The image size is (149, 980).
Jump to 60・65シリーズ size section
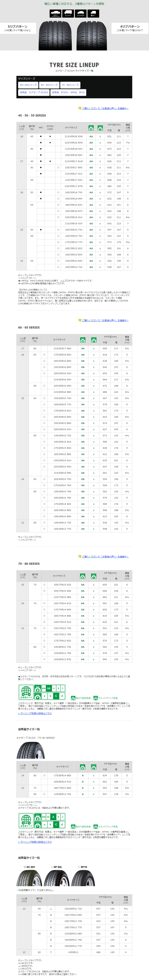pyautogui.click(x=49, y=85)
